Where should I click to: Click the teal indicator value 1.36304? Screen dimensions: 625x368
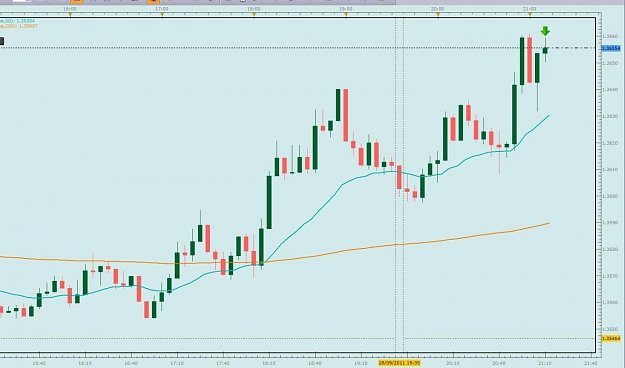[x=26, y=21]
